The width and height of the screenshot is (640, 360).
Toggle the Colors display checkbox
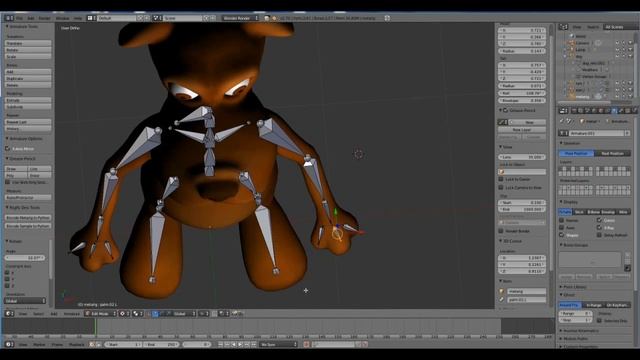click(x=599, y=220)
